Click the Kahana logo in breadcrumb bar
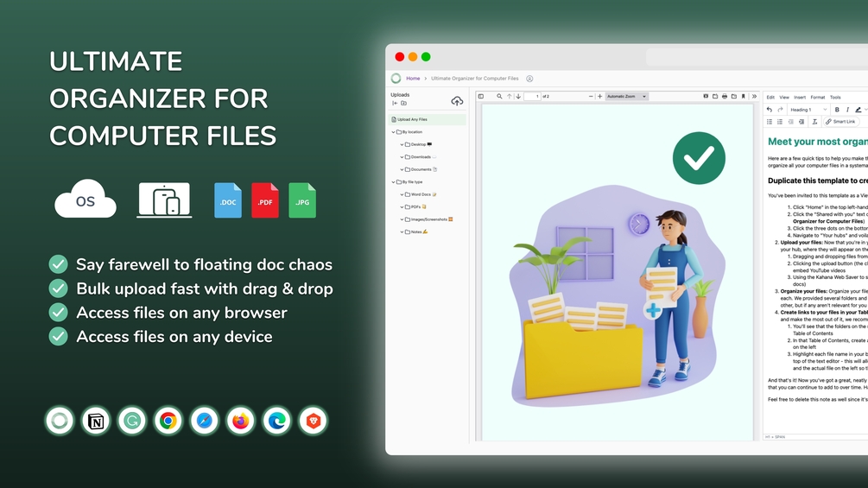The width and height of the screenshot is (868, 488). coord(396,78)
